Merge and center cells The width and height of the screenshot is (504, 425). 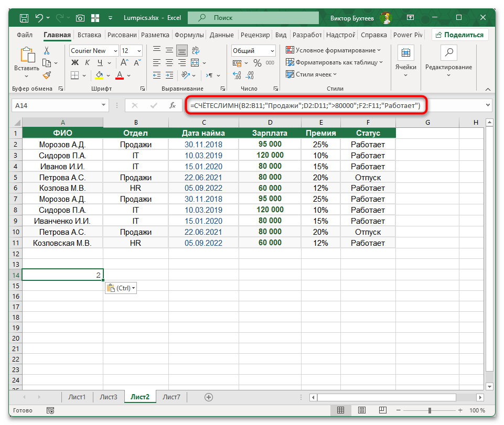[x=195, y=63]
